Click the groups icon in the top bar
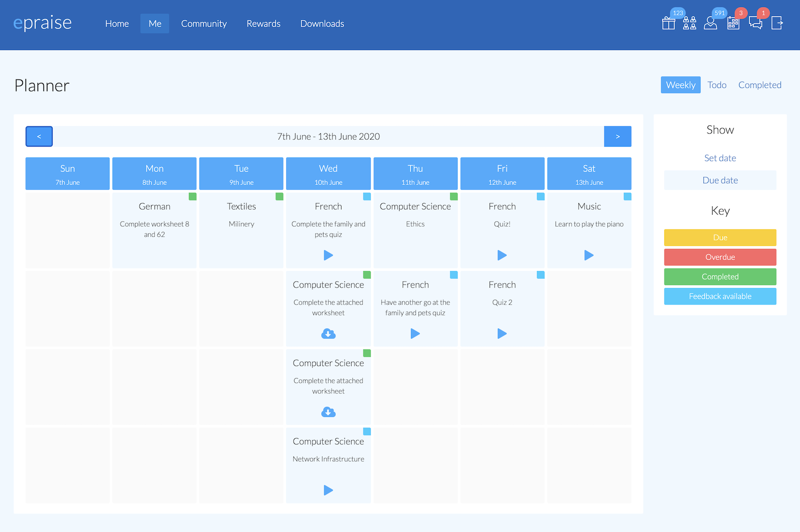800x532 pixels. tap(690, 23)
